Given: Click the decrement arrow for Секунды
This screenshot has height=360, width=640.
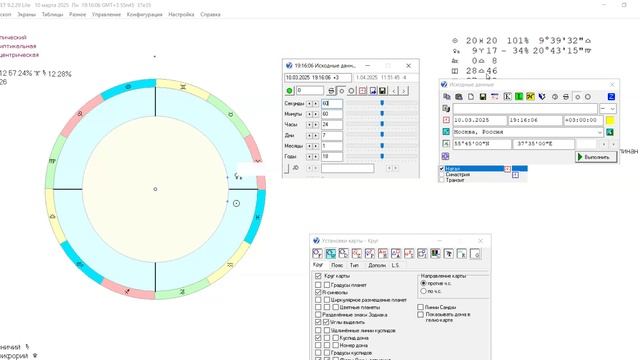Looking at the screenshot, I should click(309, 104).
